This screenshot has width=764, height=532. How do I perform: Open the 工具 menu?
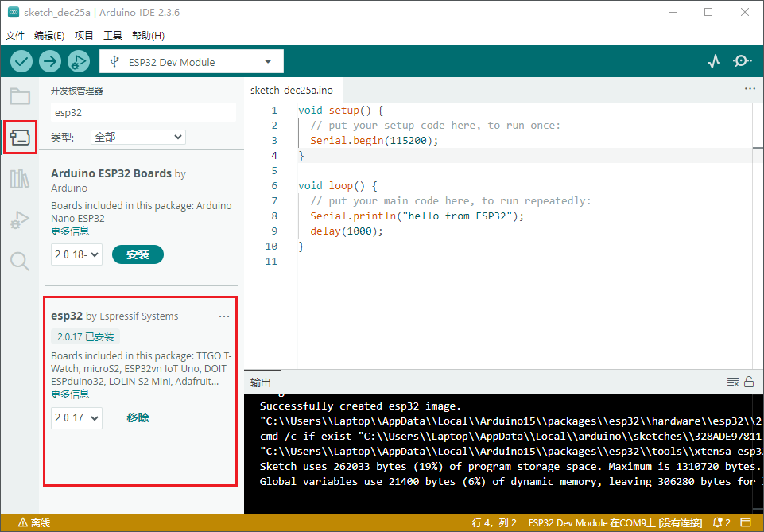click(x=113, y=36)
